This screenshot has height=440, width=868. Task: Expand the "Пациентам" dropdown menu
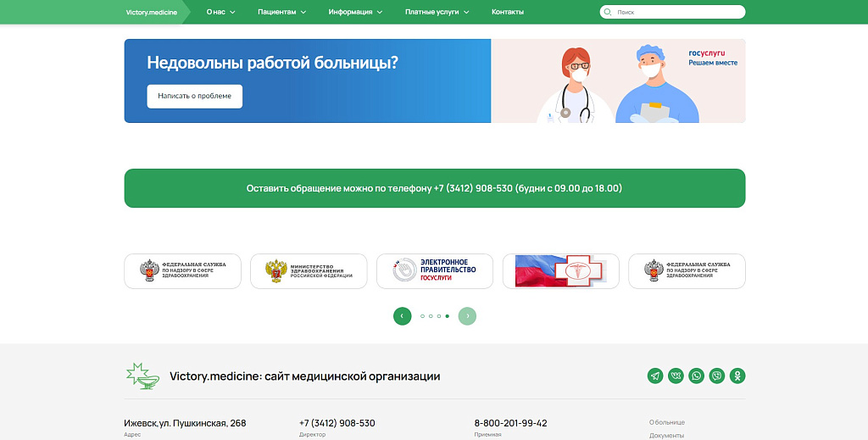click(x=281, y=12)
